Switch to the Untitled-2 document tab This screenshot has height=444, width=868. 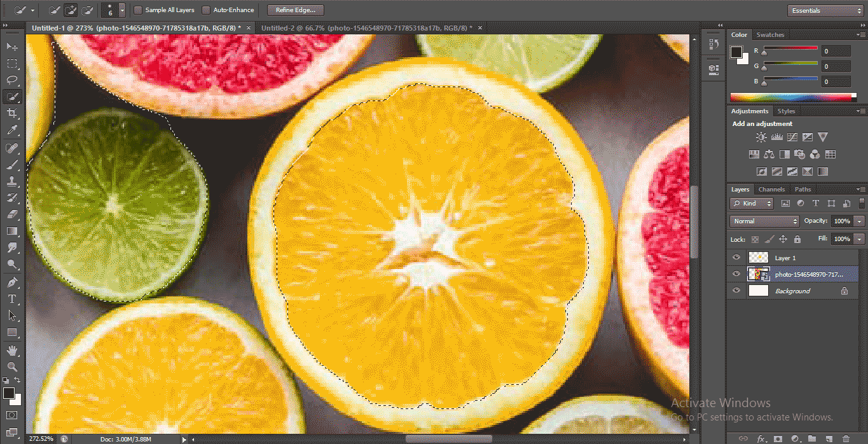pyautogui.click(x=365, y=28)
